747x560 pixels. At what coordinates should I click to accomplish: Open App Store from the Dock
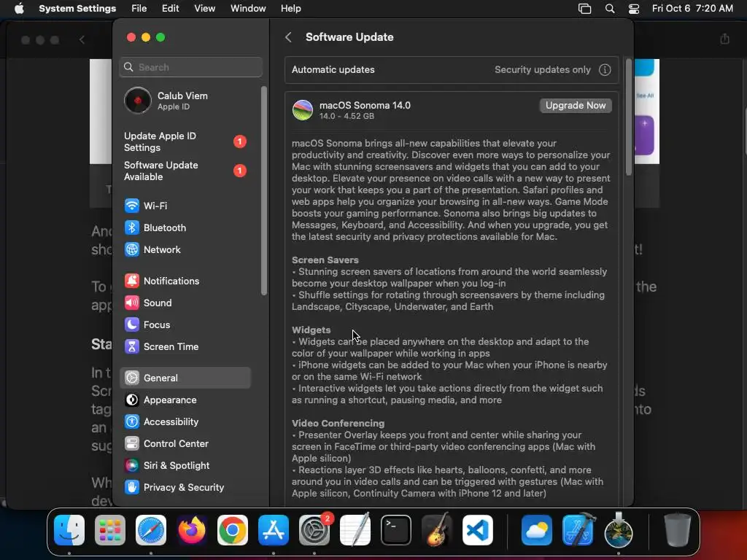click(274, 530)
